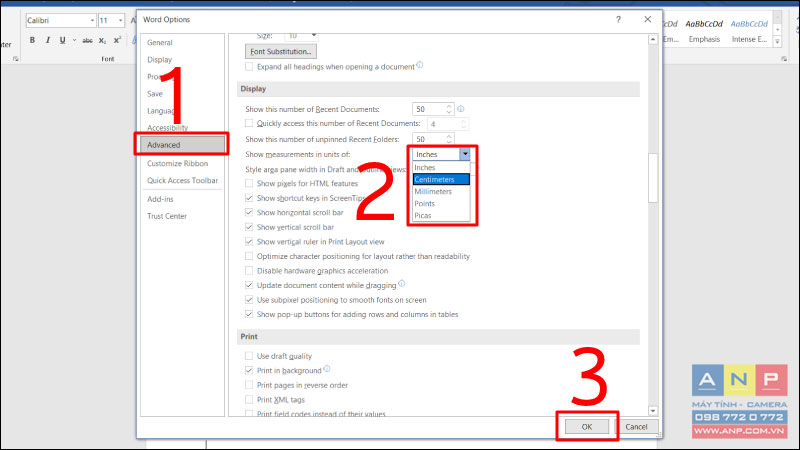Uncheck Show vertical ruler in Print Layout

coord(249,241)
